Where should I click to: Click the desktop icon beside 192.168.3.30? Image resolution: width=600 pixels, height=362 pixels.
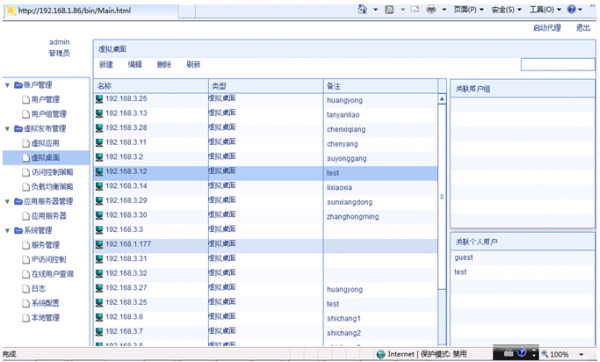click(x=99, y=215)
